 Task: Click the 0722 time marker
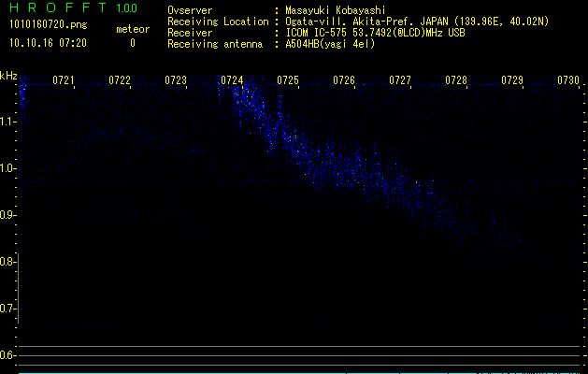pos(120,79)
